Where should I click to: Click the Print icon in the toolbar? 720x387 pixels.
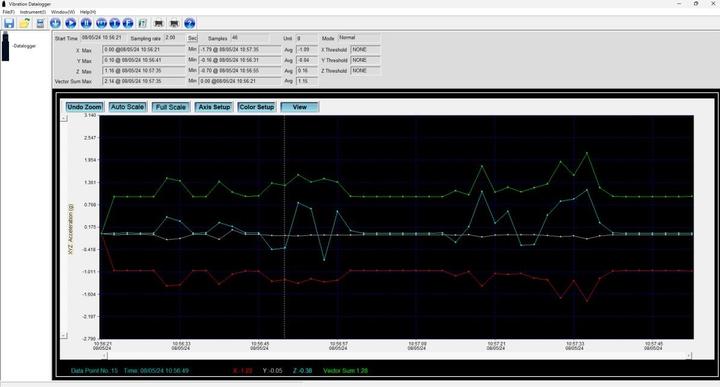tap(40, 23)
